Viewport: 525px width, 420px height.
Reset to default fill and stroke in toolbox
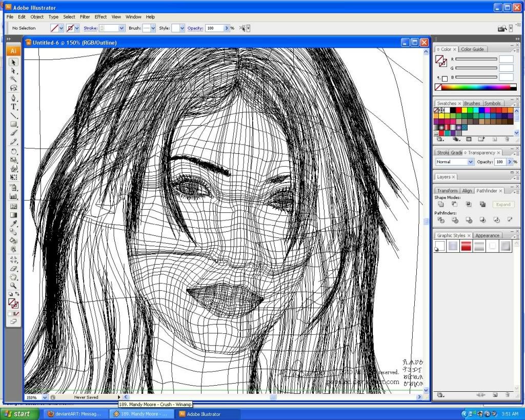pos(10,294)
